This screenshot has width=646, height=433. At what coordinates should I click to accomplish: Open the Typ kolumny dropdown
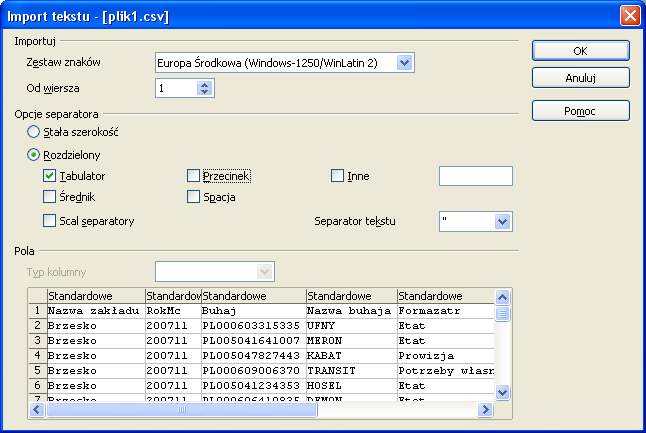264,272
